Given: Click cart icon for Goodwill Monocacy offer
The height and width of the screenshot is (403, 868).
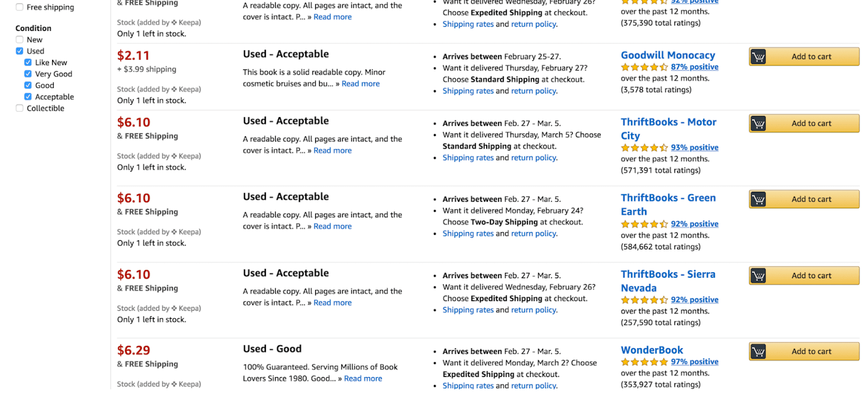Looking at the screenshot, I should coord(758,57).
